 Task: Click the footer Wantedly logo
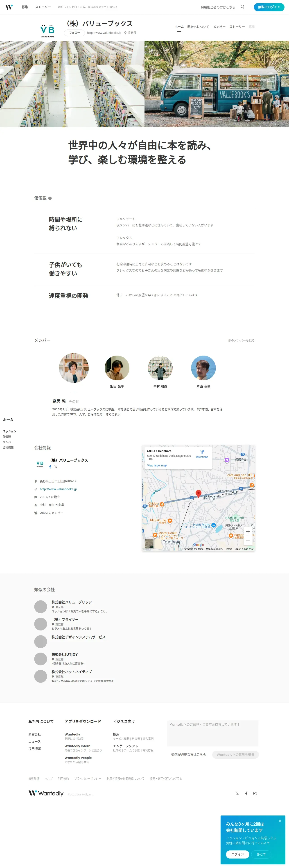point(46,793)
